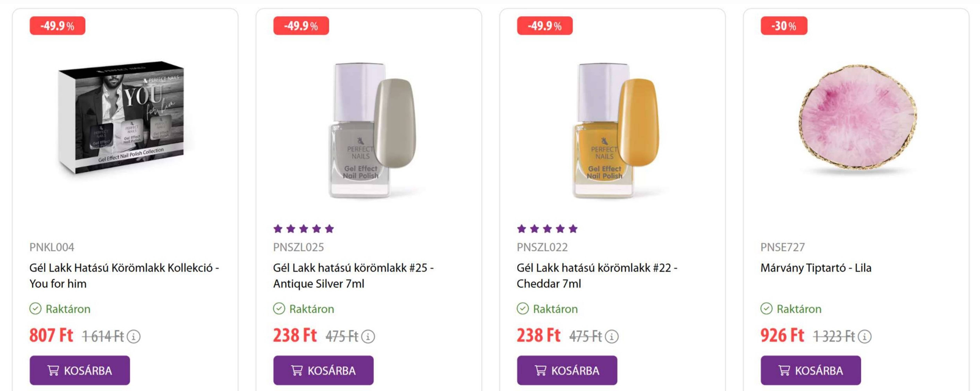Screen dimensions: 980x391
Task: Click the info icon next to 475 Ft for PNSZL025
Action: tap(368, 337)
